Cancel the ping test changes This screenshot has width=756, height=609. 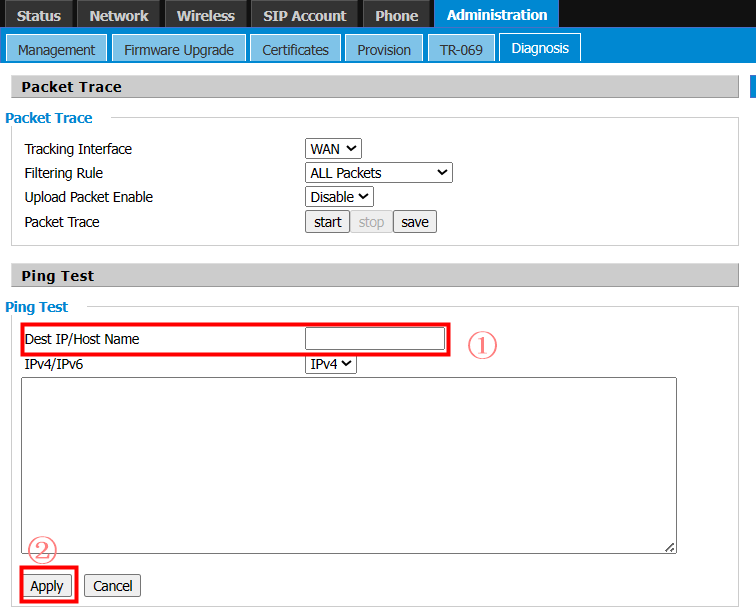coord(112,585)
